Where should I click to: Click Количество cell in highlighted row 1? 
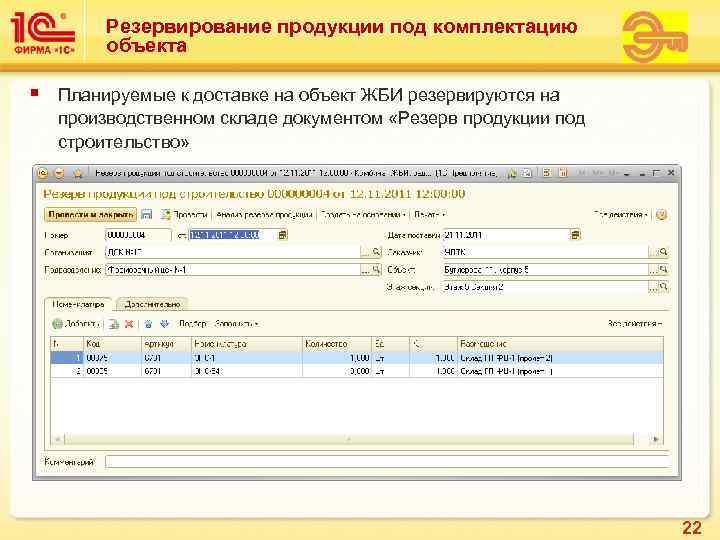337,358
